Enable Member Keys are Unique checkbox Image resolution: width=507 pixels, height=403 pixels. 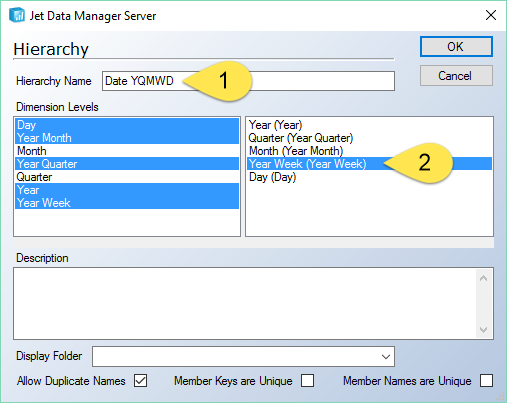[307, 381]
